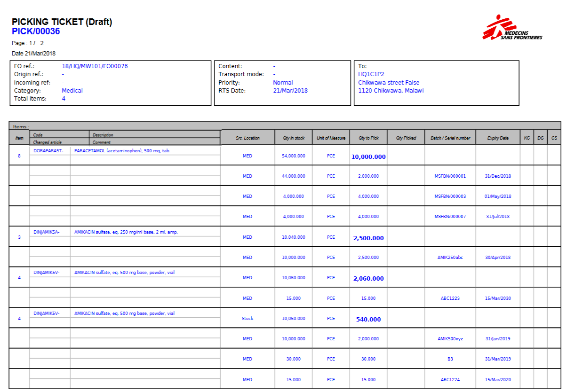Select FO reference 18/HQ/MW101/FO00076
567x392 pixels.
coord(95,66)
